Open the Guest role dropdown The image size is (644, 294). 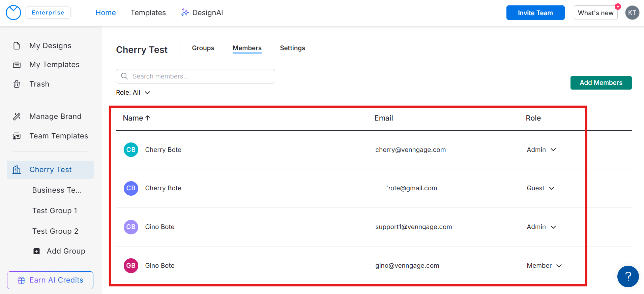click(x=540, y=188)
